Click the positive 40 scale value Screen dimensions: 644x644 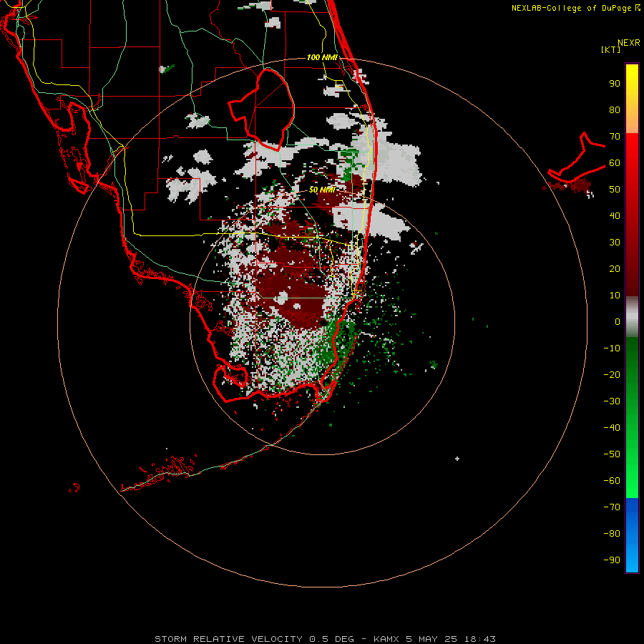(615, 216)
